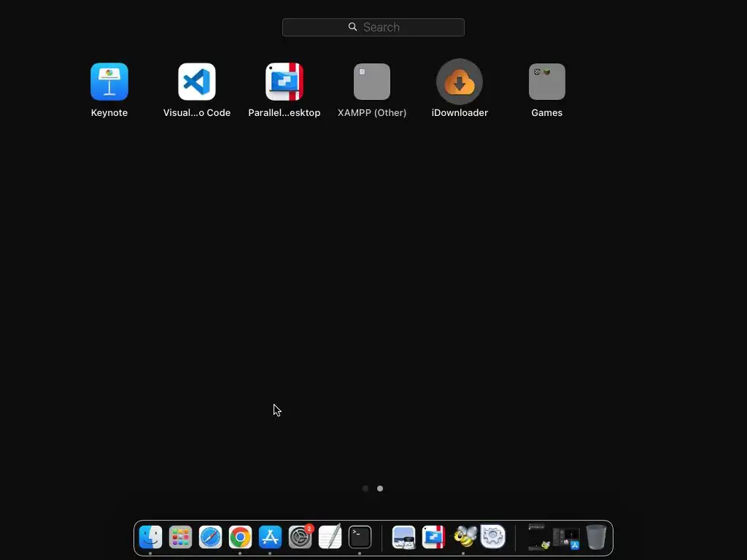The width and height of the screenshot is (747, 560).
Task: Open System Preferences with the badge
Action: pyautogui.click(x=300, y=537)
